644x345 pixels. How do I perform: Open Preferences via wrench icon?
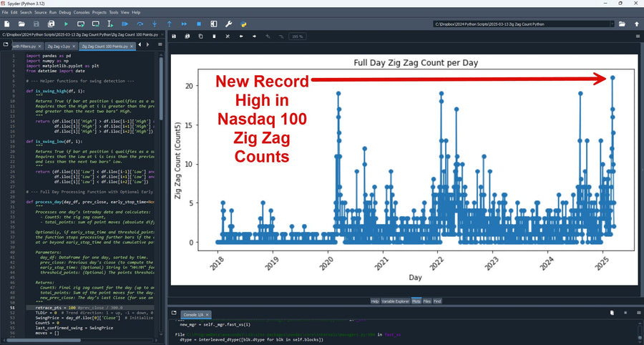coord(228,24)
